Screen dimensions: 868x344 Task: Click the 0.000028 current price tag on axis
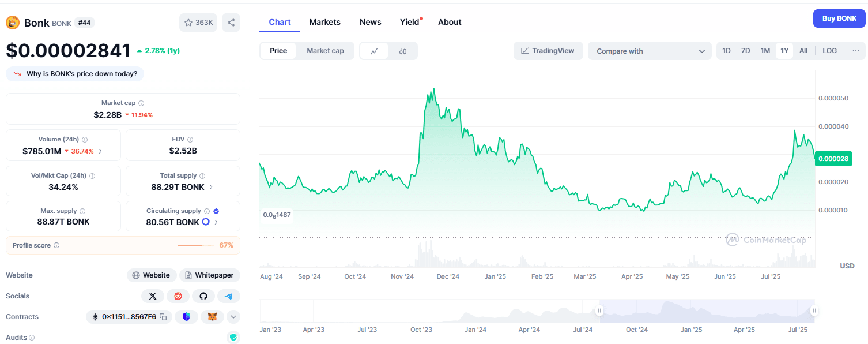(x=833, y=159)
